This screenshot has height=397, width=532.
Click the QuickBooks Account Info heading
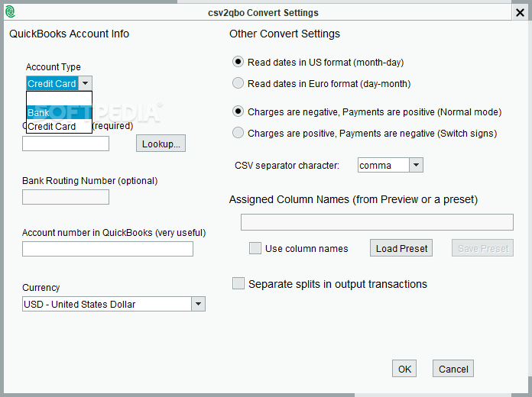point(70,34)
